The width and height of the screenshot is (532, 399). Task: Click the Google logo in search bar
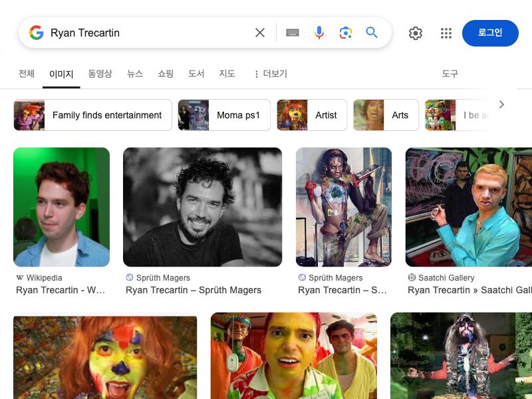click(x=37, y=33)
